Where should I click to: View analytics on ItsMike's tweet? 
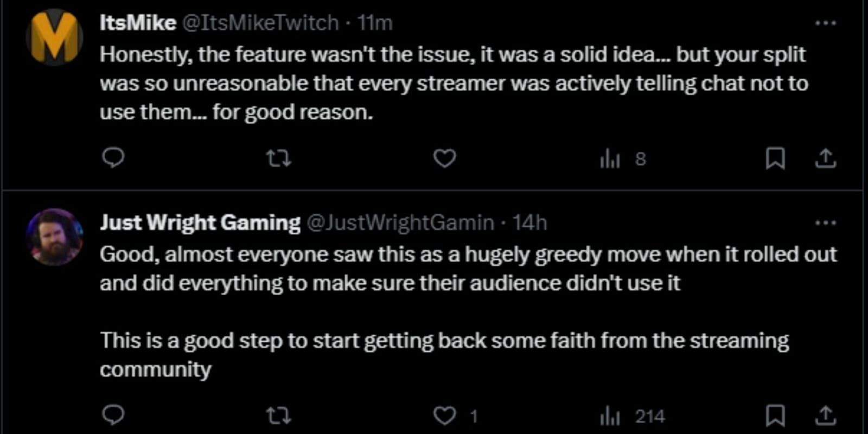pyautogui.click(x=611, y=158)
